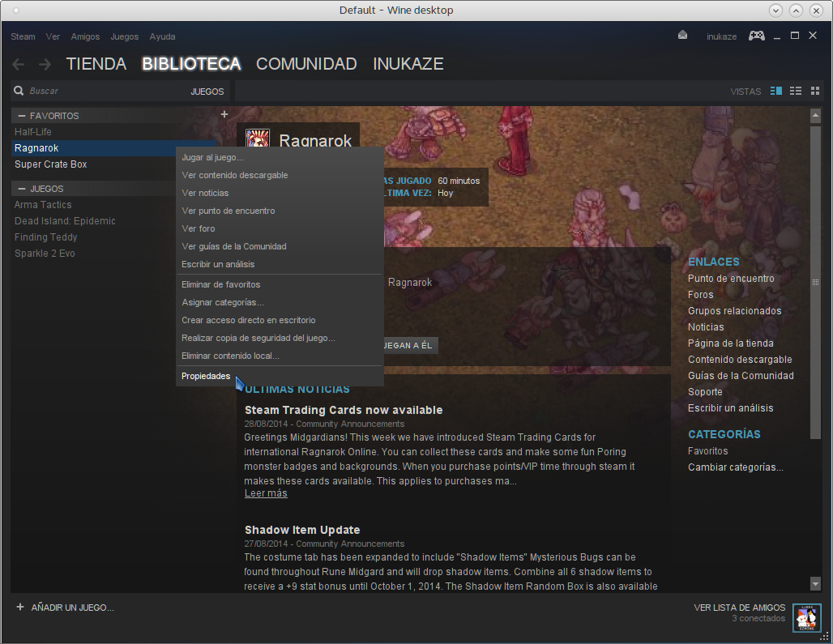This screenshot has height=644, width=833.
Task: Open Propiedades from context menu
Action: [x=280, y=376]
